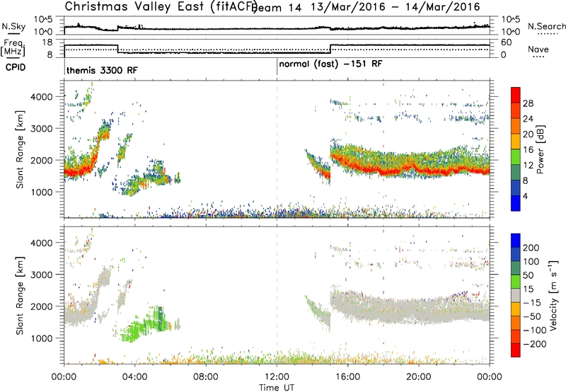The width and height of the screenshot is (566, 392).
Task: Click the 'Freq. [MHz]' axis label
Action: coord(13,47)
